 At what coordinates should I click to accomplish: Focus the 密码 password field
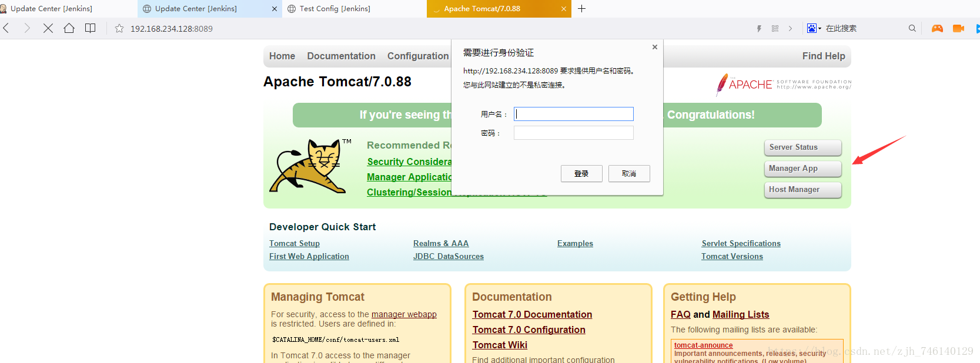(x=574, y=133)
